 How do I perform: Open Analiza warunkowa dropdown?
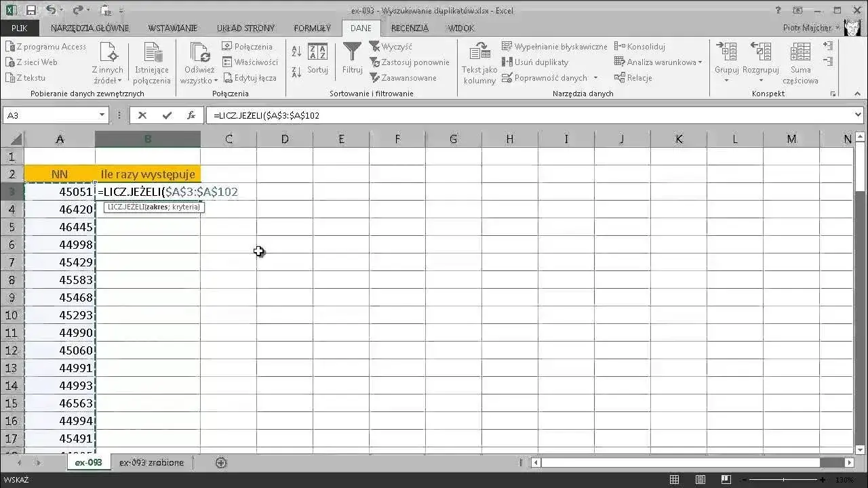coord(658,62)
